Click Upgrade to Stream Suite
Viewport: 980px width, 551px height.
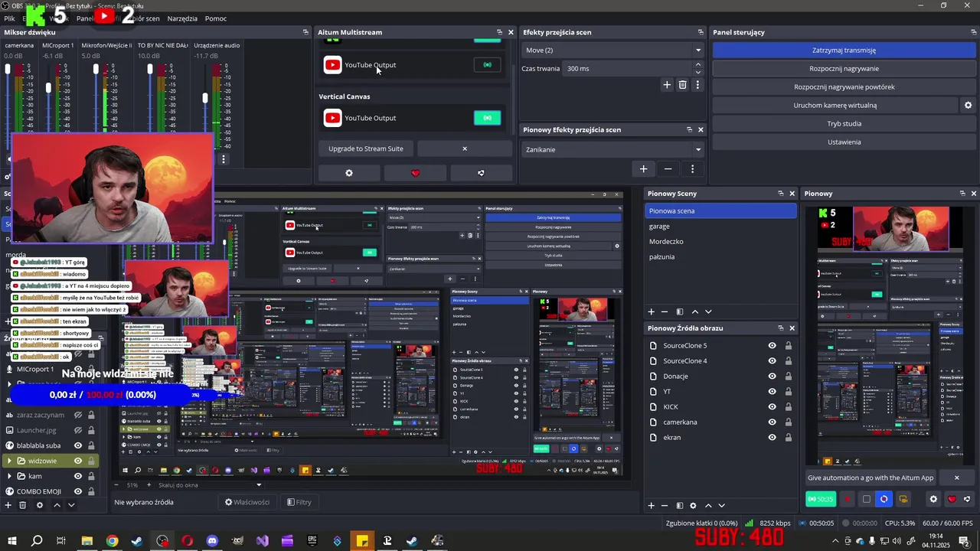click(366, 148)
